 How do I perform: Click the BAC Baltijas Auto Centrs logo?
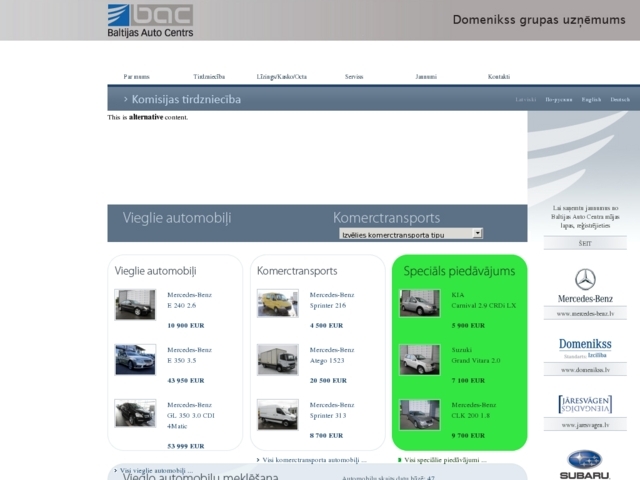[150, 21]
